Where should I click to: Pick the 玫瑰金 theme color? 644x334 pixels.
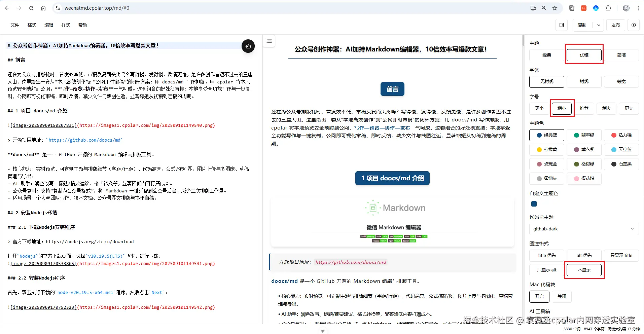(547, 164)
